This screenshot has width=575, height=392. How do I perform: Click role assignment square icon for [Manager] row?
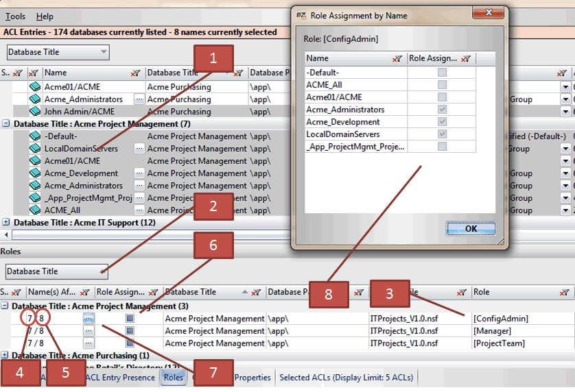click(x=130, y=331)
